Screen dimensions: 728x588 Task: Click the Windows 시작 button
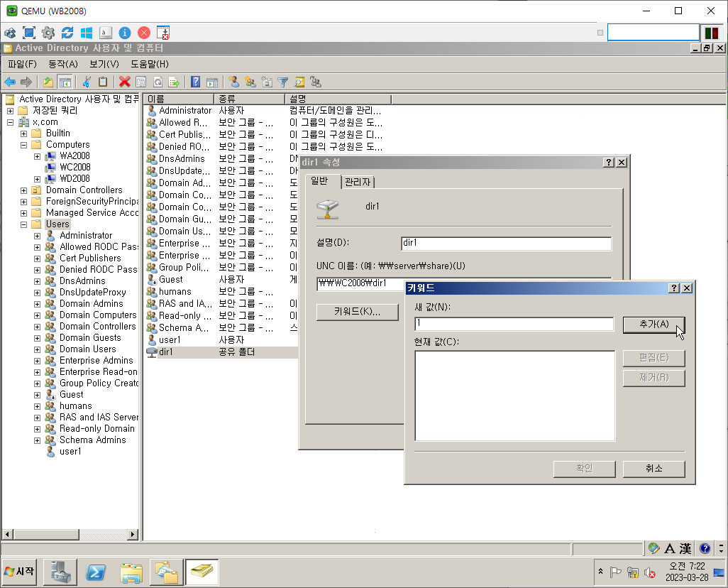click(19, 571)
